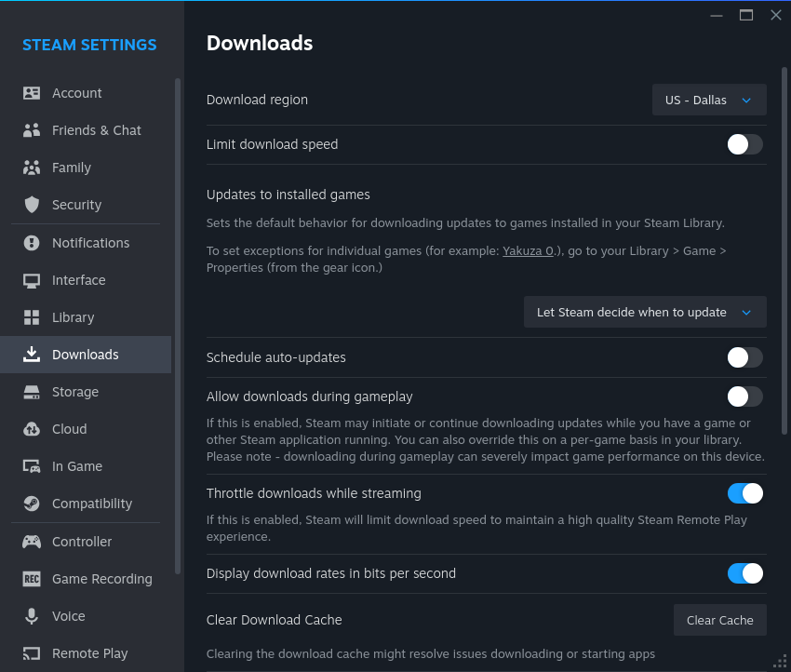The width and height of the screenshot is (791, 672).
Task: Go to Friends & Chat settings
Action: pyautogui.click(x=97, y=130)
